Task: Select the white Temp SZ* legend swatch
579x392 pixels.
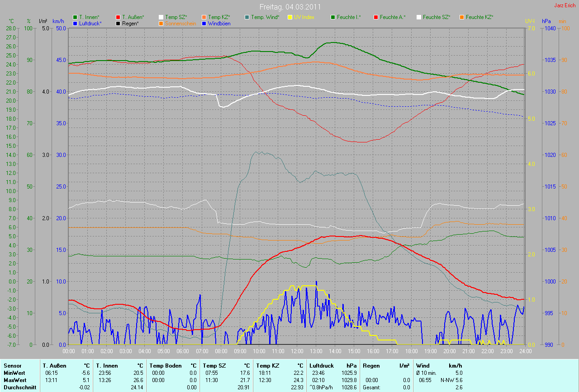Action: [161, 17]
